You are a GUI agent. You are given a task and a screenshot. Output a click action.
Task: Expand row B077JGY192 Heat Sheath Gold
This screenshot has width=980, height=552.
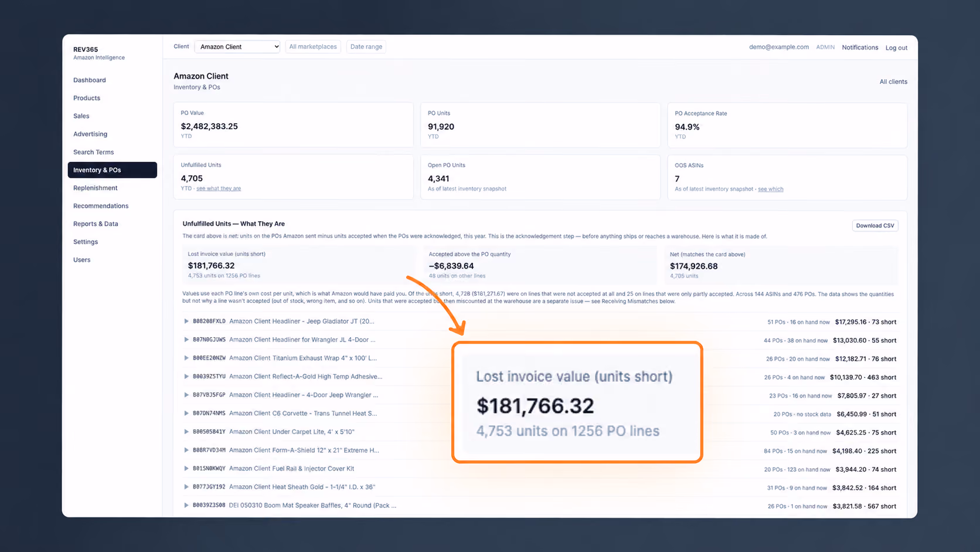coord(186,487)
